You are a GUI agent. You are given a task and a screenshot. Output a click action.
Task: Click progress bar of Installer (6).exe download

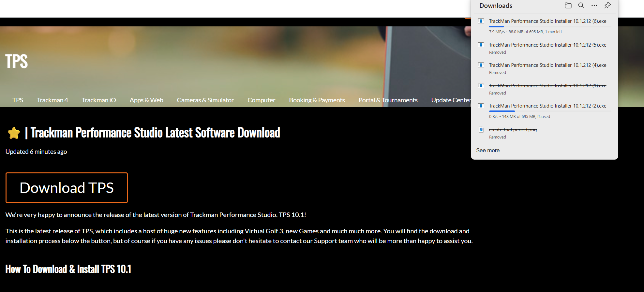[550, 26]
